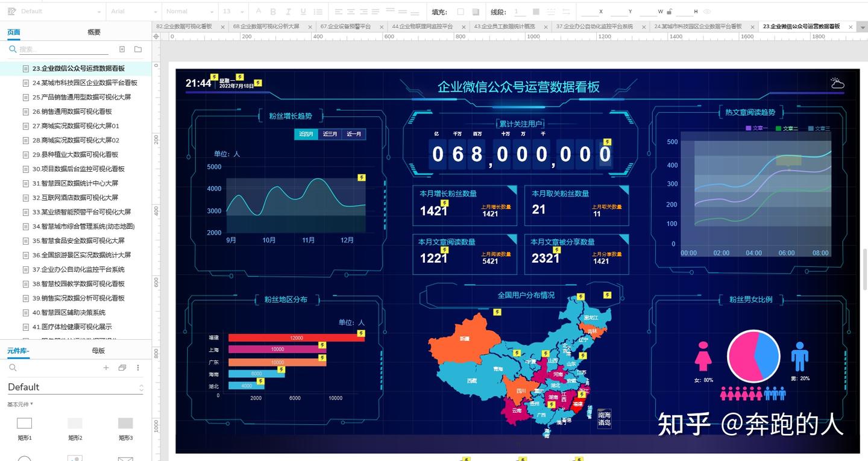Viewport: 868px width, 461px height.
Task: Toggle the hidden visibility eye icon
Action: (x=707, y=11)
